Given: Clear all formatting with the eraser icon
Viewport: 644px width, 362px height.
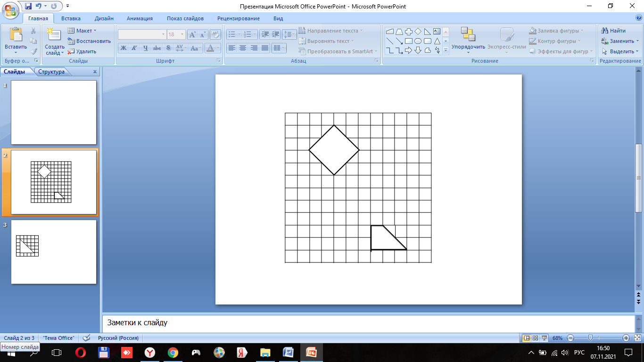Looking at the screenshot, I should [x=215, y=34].
